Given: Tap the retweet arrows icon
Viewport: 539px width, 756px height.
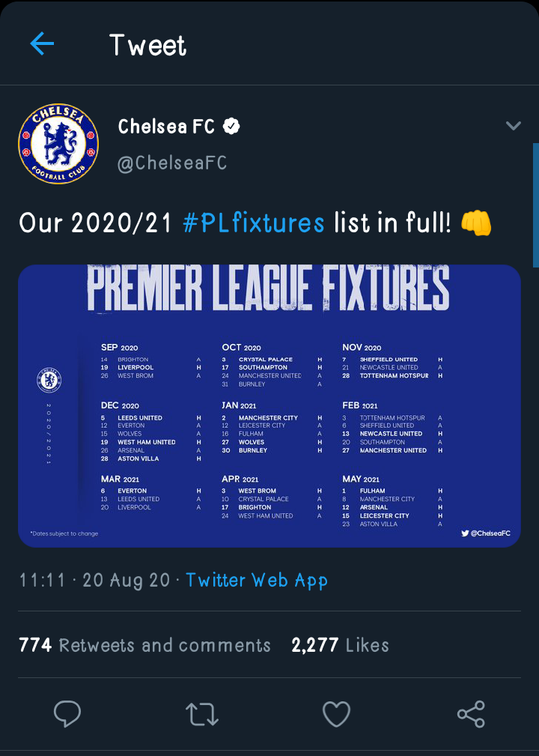Looking at the screenshot, I should coord(201,714).
